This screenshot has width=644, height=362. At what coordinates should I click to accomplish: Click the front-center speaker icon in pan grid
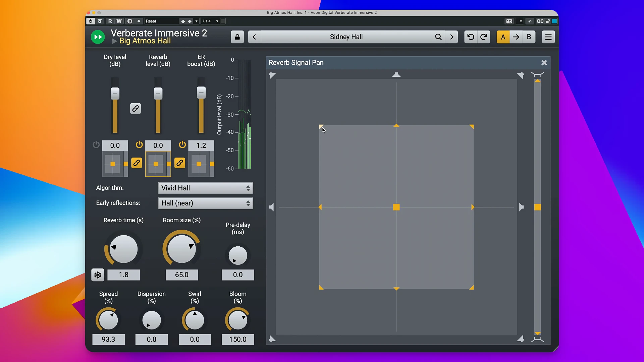(396, 74)
